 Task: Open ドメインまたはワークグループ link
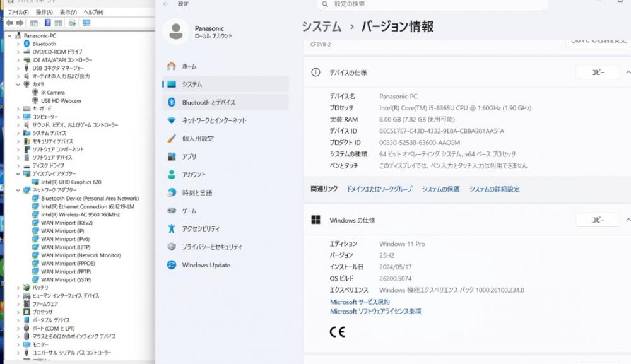(379, 189)
